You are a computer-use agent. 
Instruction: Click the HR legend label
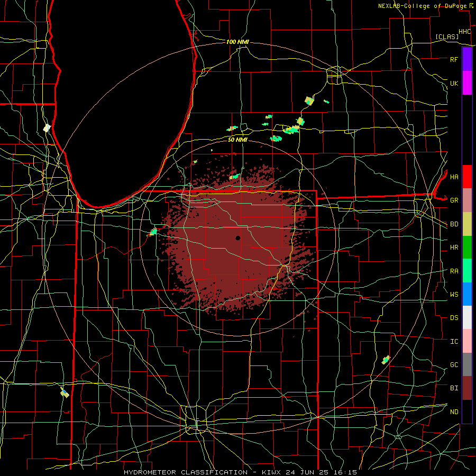coord(454,248)
